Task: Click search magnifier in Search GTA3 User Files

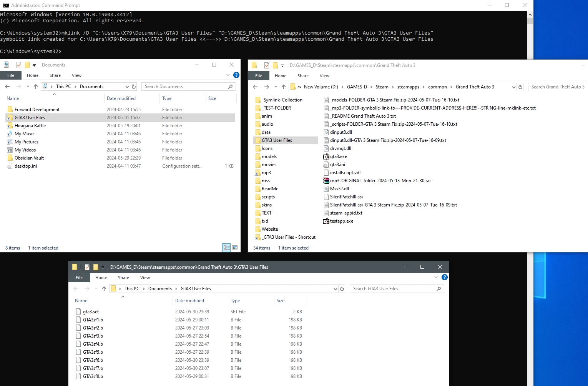Action: tap(439, 289)
